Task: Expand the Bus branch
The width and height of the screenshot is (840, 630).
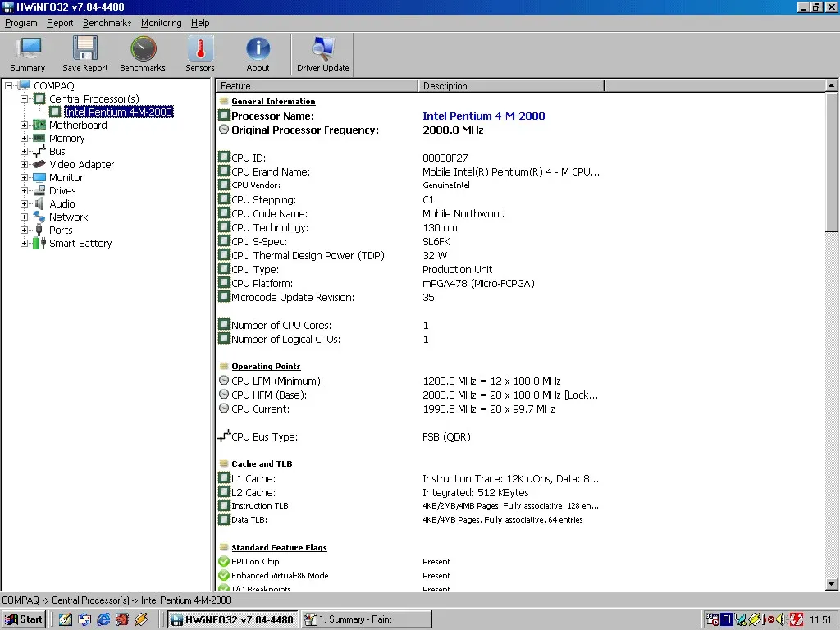Action: (24, 151)
